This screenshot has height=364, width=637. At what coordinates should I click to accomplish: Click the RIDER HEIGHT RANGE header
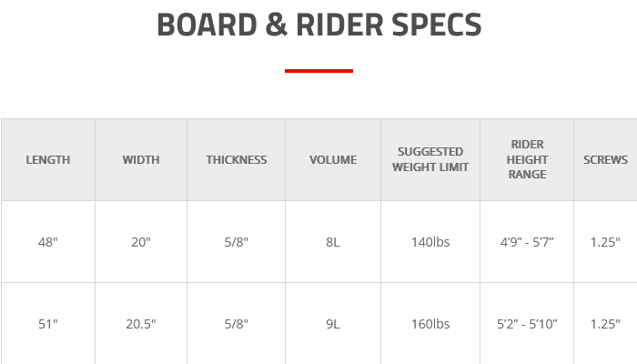pos(527,159)
